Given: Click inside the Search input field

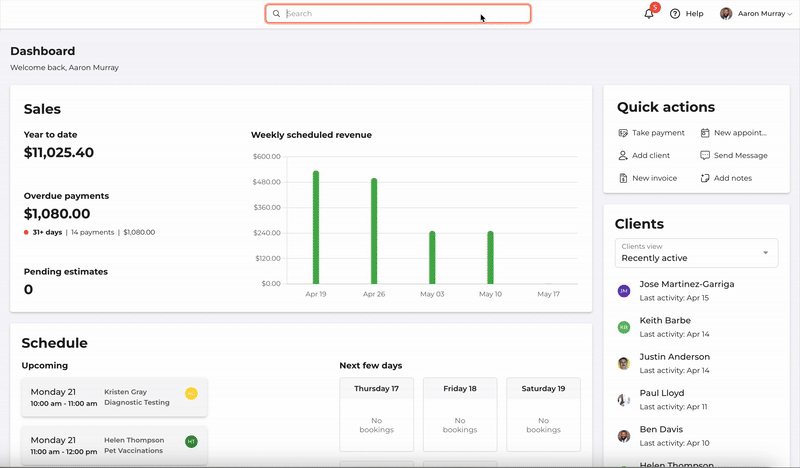Looking at the screenshot, I should click(x=400, y=14).
